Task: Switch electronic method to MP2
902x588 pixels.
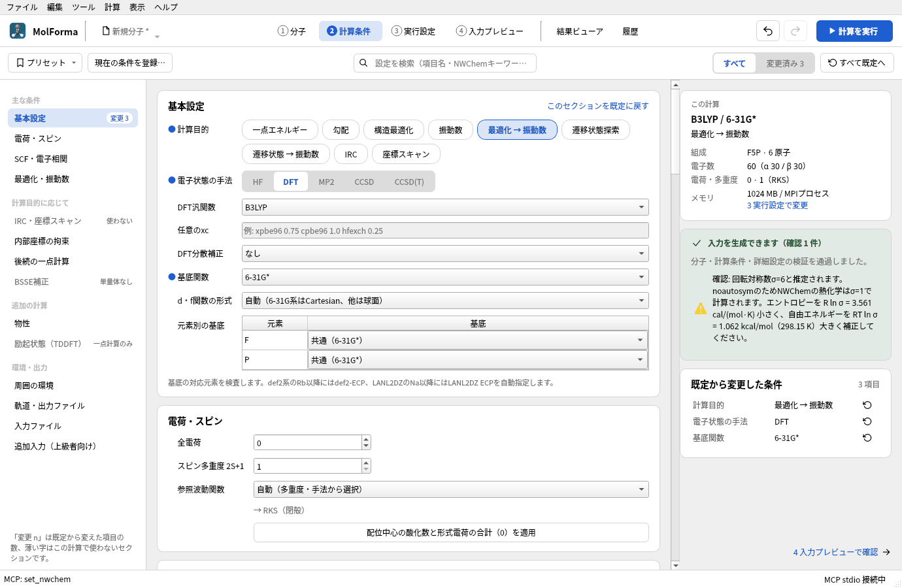Action: [x=326, y=182]
